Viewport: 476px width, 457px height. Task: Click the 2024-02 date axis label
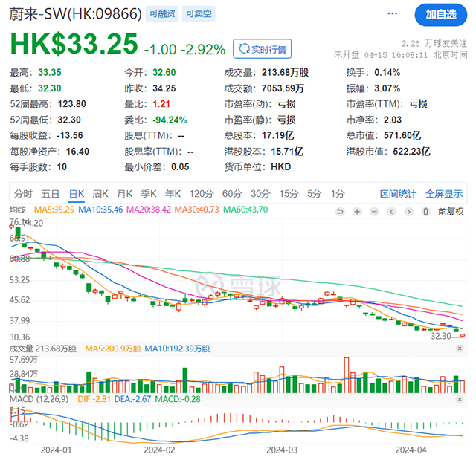(160, 450)
